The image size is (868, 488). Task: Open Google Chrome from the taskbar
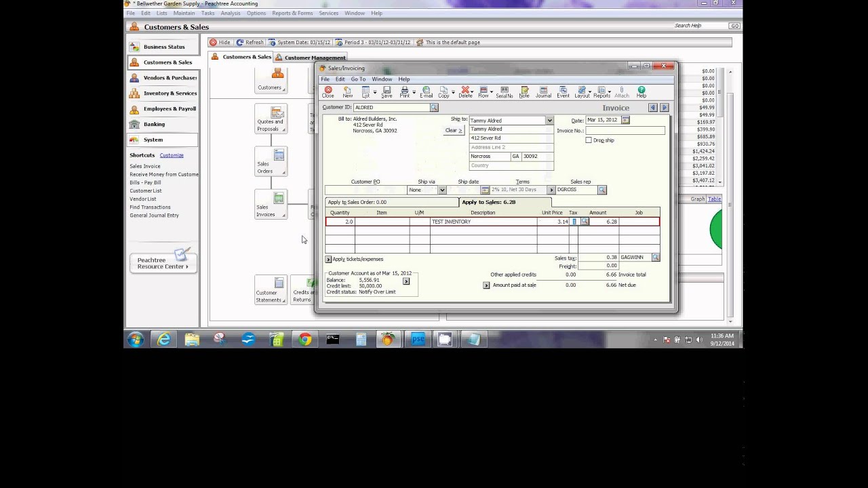click(x=305, y=340)
